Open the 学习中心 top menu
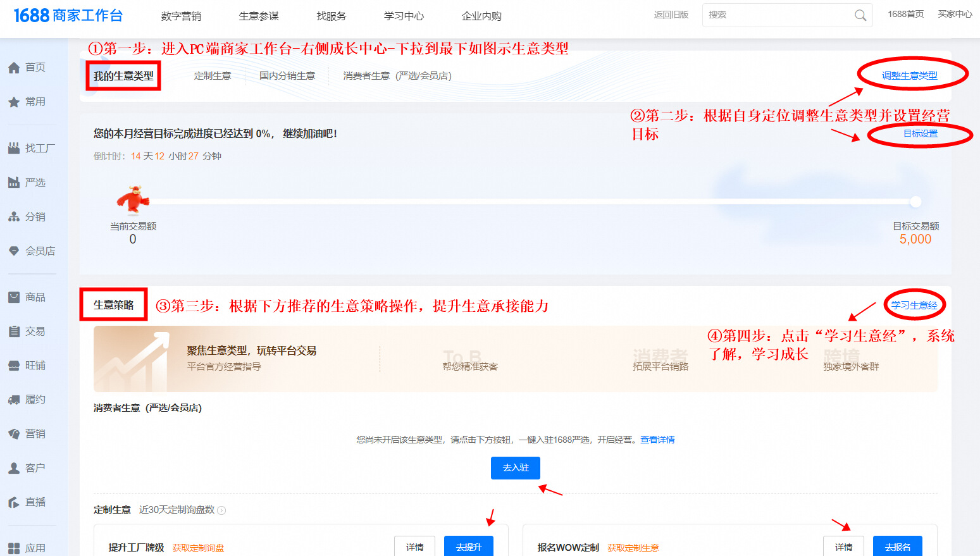 coord(404,16)
